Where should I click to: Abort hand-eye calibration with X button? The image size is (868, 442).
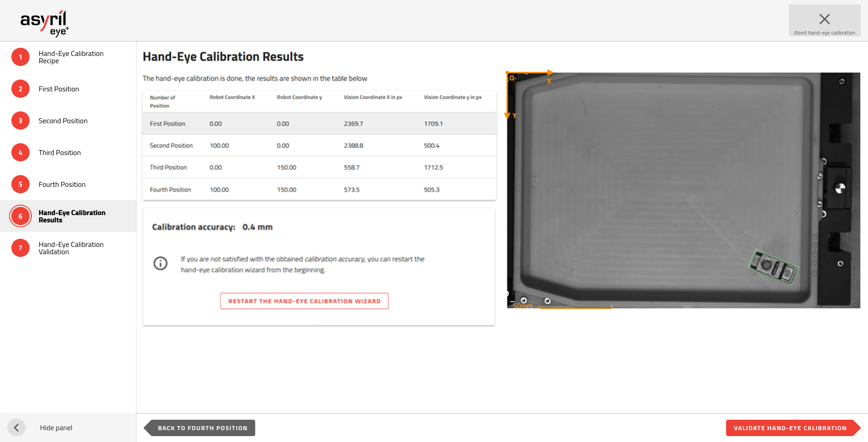824,21
